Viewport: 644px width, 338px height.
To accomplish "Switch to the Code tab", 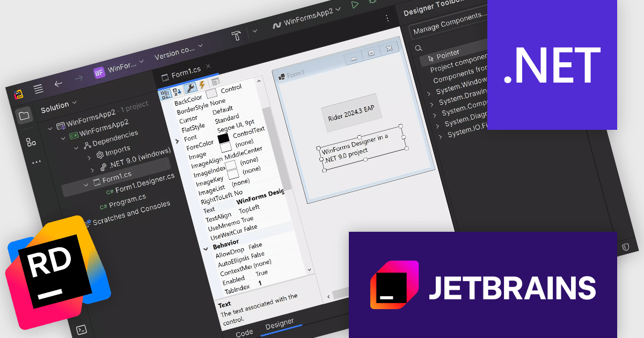I will 244,333.
